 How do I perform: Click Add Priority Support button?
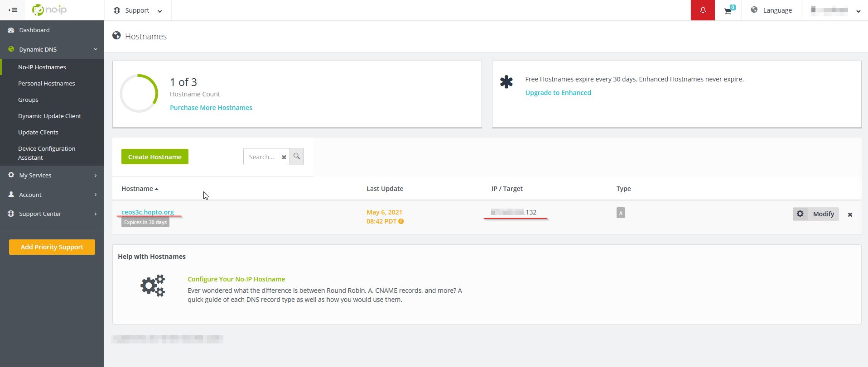(x=52, y=247)
